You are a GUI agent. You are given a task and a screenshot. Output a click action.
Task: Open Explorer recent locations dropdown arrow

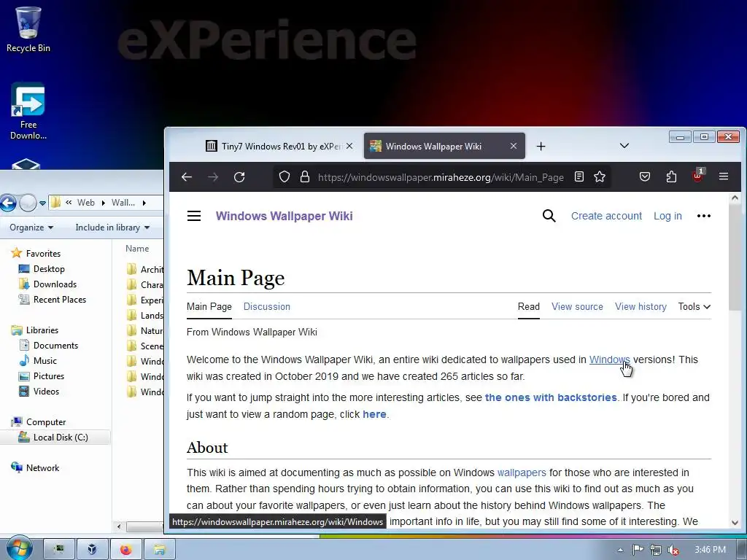click(x=42, y=203)
